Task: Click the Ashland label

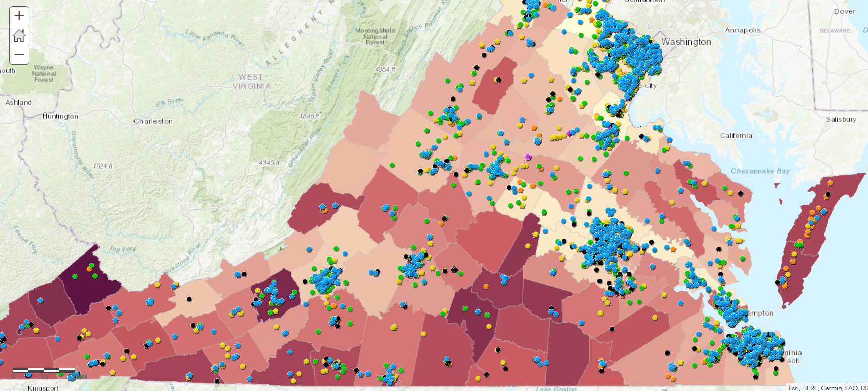Action: 19,102
